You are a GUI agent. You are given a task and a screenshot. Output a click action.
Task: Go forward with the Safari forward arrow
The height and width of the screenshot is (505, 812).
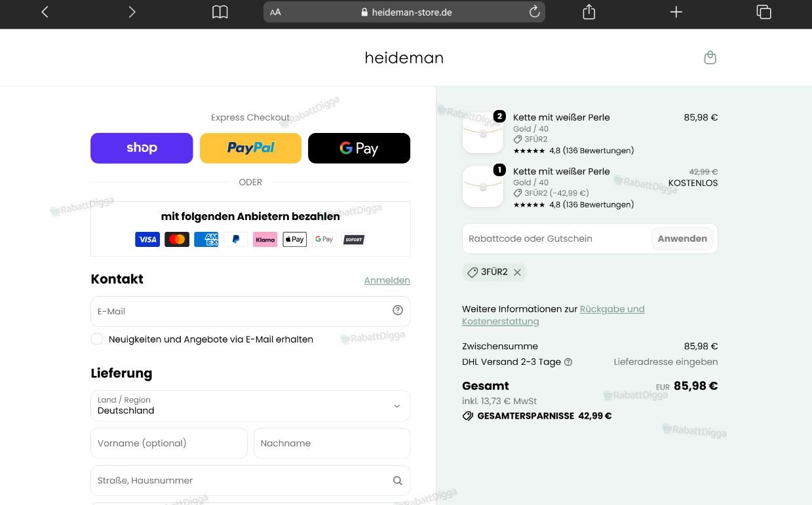pyautogui.click(x=132, y=12)
